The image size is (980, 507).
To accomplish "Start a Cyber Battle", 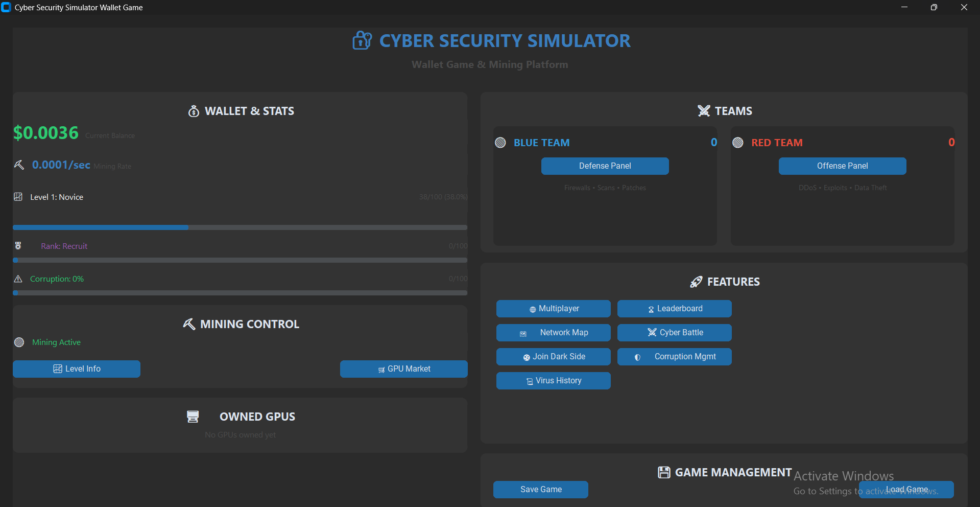I will pos(674,333).
